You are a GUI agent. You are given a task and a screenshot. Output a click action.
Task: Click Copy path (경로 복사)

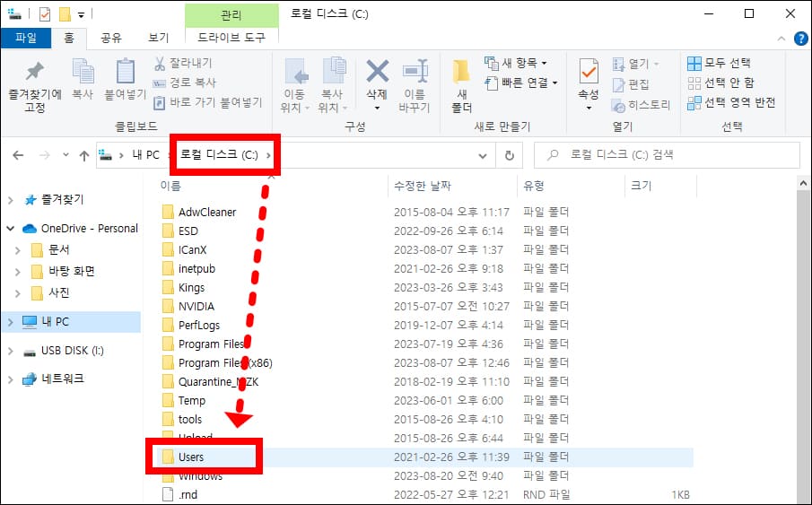[x=184, y=83]
